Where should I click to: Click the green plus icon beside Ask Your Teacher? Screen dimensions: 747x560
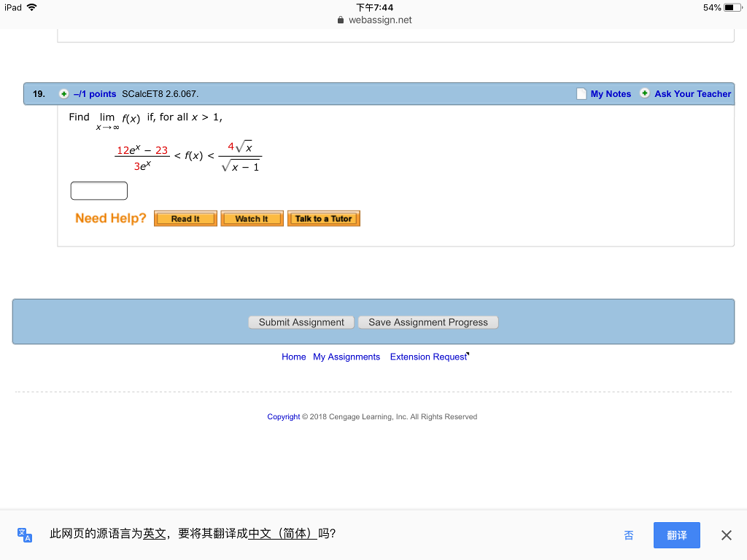pos(645,93)
